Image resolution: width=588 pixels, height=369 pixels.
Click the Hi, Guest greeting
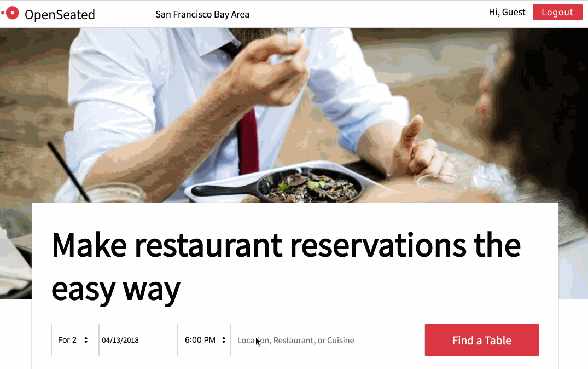point(507,13)
